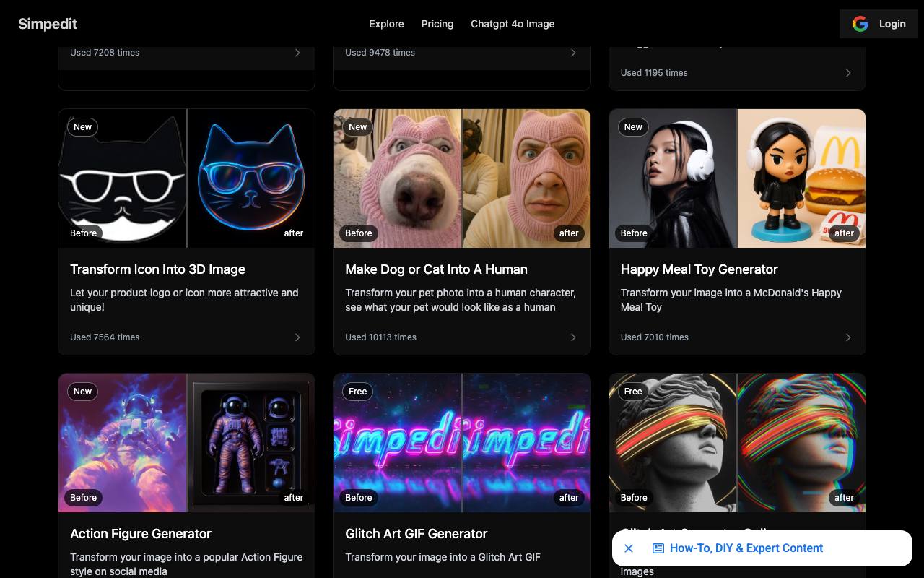Open the Transform Icon Into 3D Image title
The height and width of the screenshot is (578, 924).
click(x=157, y=269)
